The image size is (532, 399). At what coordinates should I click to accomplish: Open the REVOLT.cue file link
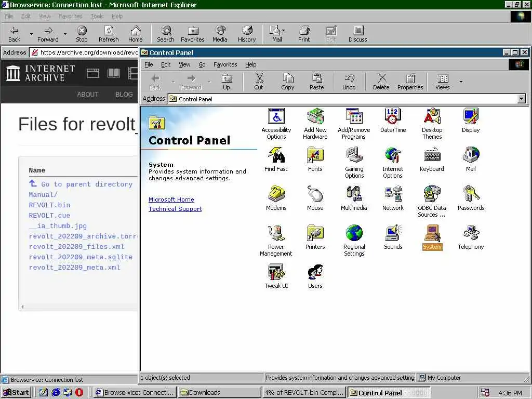49,216
